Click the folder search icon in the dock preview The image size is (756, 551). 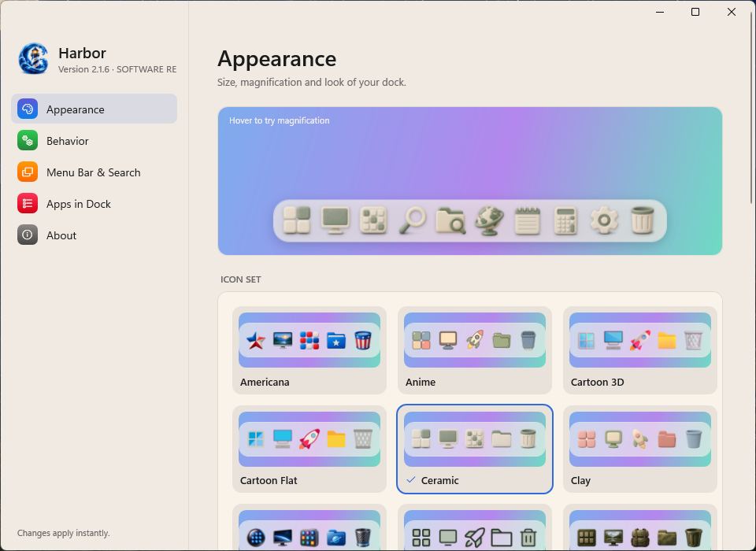(450, 220)
